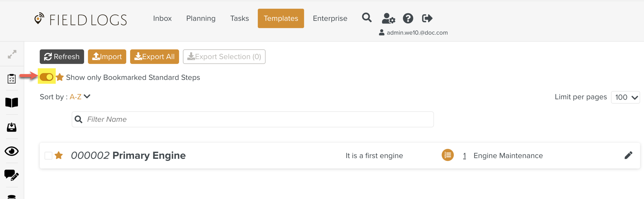Select the Templates tab

point(281,19)
